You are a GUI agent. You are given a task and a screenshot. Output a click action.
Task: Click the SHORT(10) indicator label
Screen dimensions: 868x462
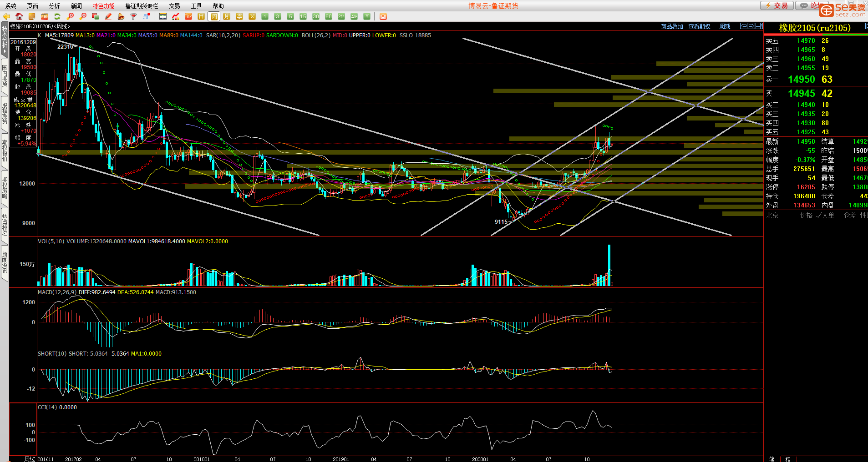52,354
